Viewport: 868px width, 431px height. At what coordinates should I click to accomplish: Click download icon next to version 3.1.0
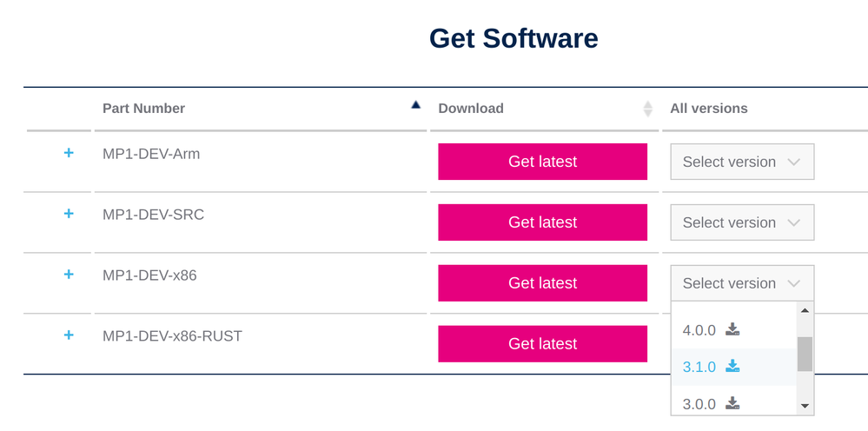pyautogui.click(x=733, y=367)
